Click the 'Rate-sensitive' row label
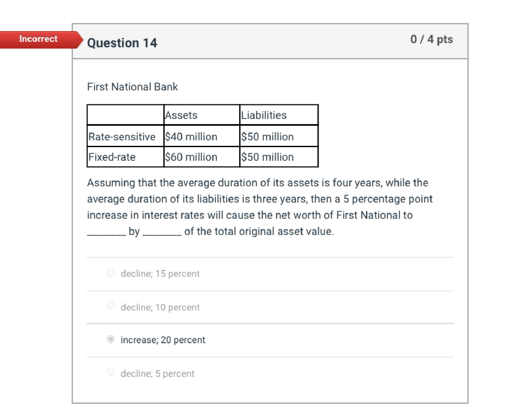 point(122,136)
